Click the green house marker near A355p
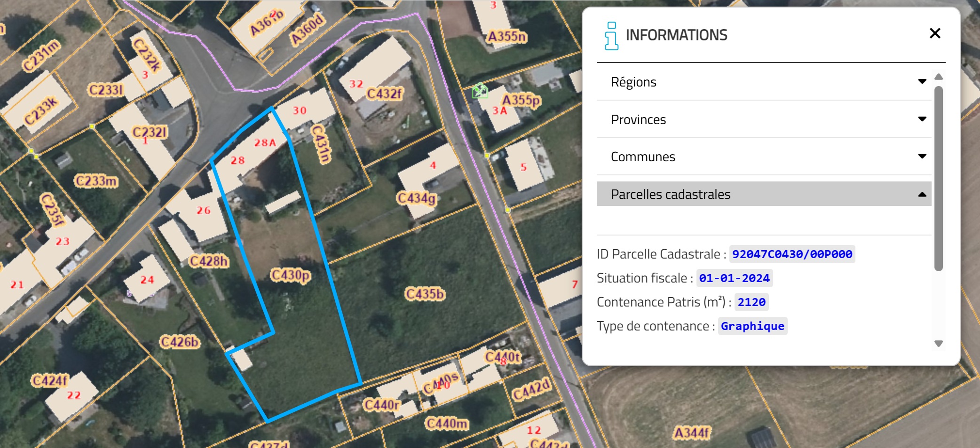 click(480, 91)
